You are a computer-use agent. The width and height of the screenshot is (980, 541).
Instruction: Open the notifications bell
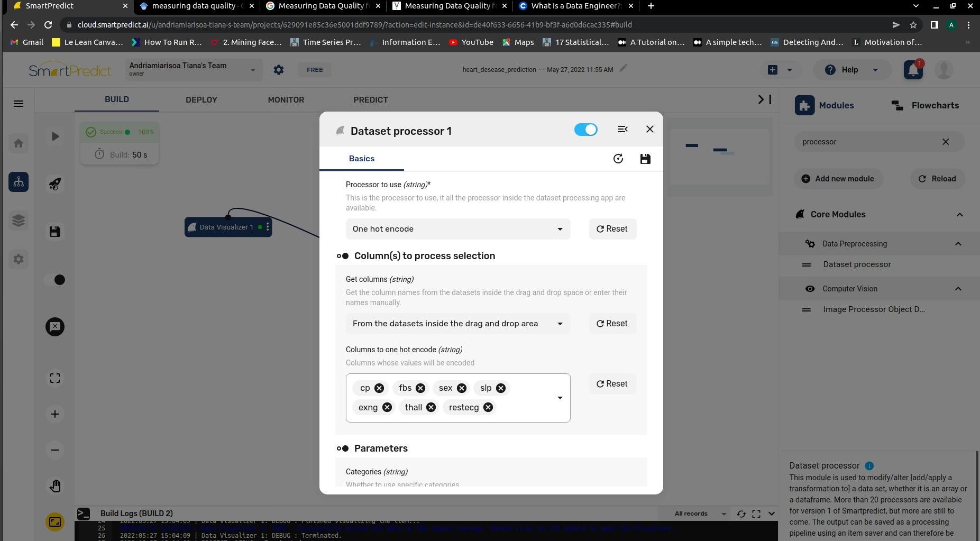(x=913, y=70)
